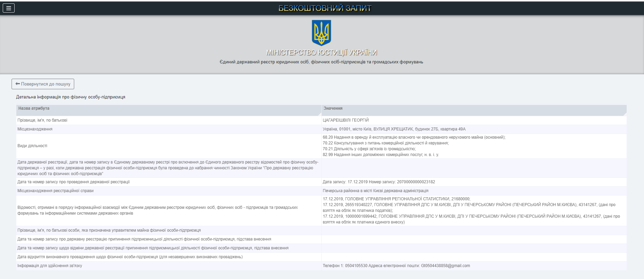Click the Ukrainian coat of arms emblem
The width and height of the screenshot is (644, 279).
tap(321, 33)
